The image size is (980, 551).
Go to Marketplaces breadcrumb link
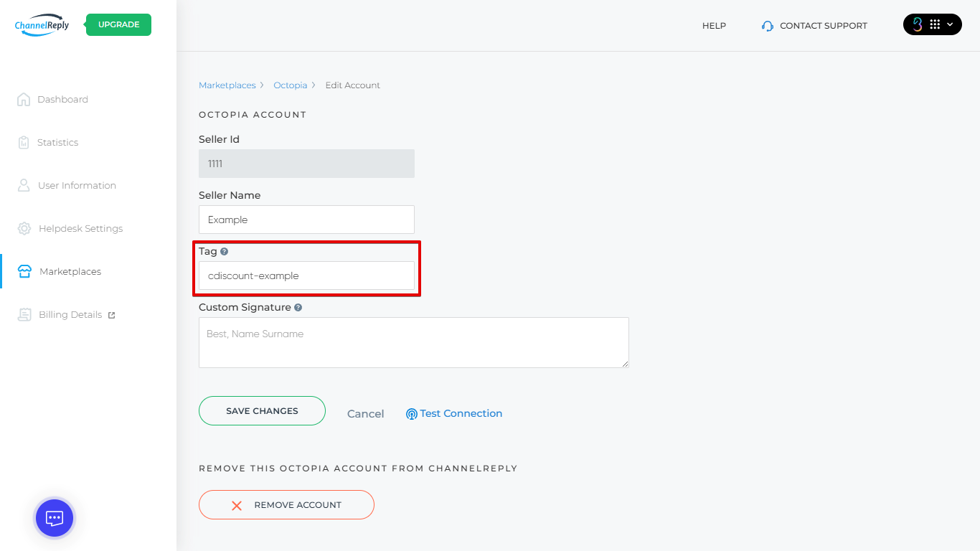coord(227,85)
